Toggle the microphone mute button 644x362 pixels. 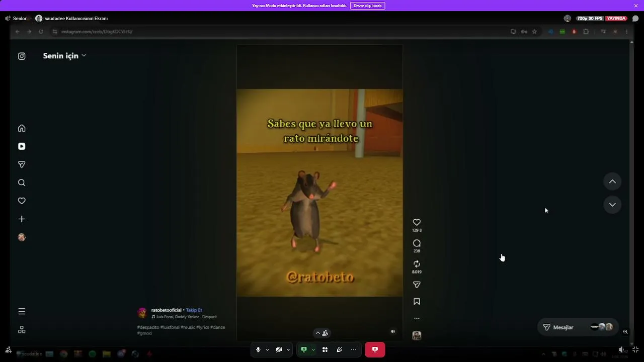[x=258, y=349]
